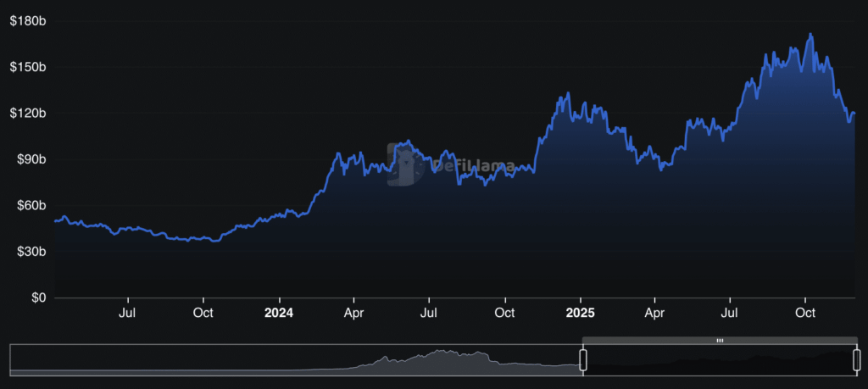The height and width of the screenshot is (389, 868).
Task: Click the dark selected window in the range navigator
Action: [719, 361]
